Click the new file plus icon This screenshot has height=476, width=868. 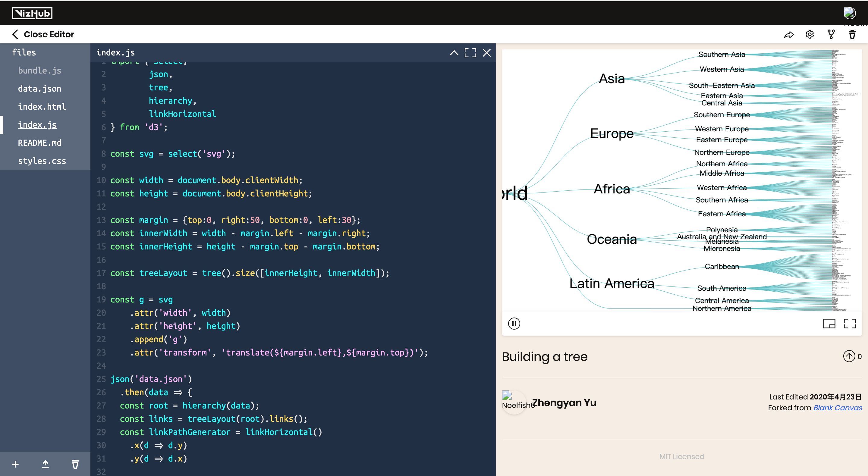(15, 464)
